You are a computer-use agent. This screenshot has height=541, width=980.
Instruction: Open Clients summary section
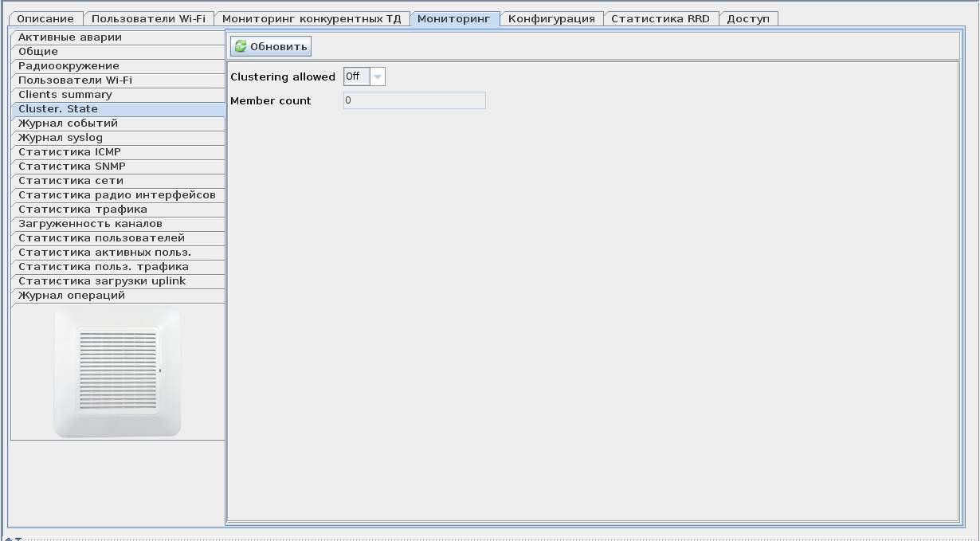(118, 95)
